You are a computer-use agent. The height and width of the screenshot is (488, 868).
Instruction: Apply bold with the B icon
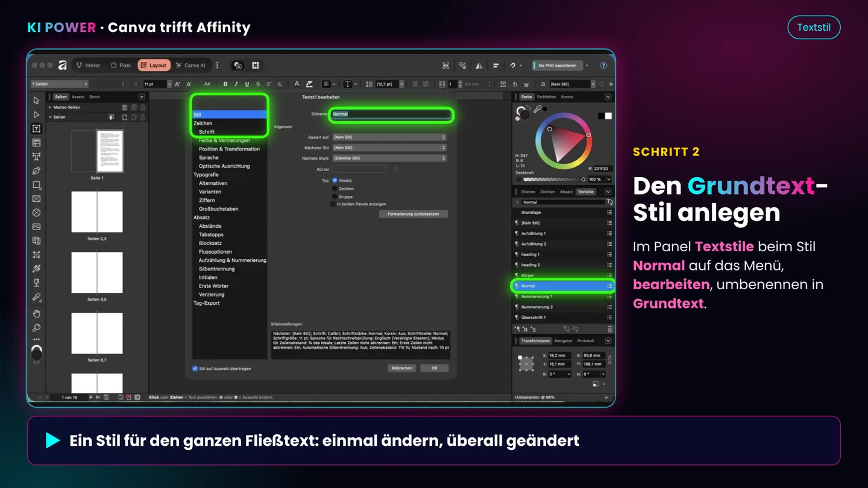coord(225,84)
